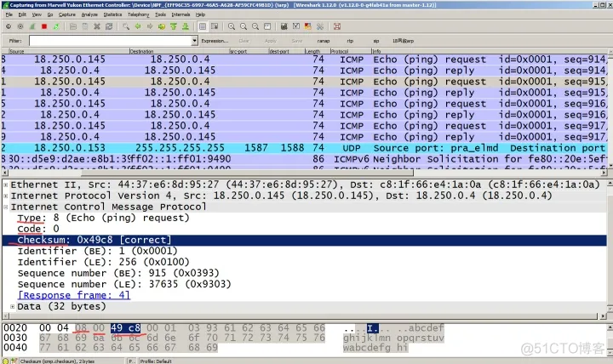Click the find packet magnifier icon

125,26
